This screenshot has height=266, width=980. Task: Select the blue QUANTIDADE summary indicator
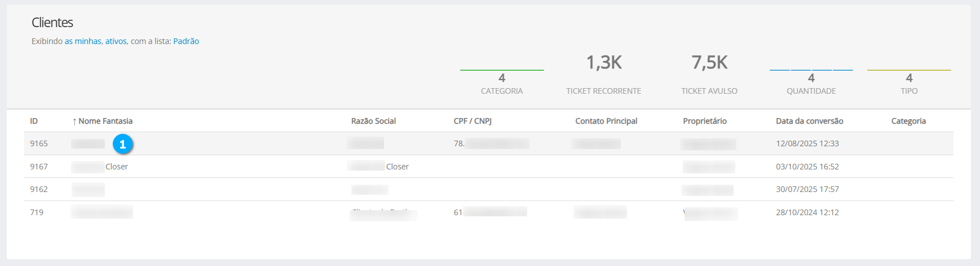(x=811, y=78)
